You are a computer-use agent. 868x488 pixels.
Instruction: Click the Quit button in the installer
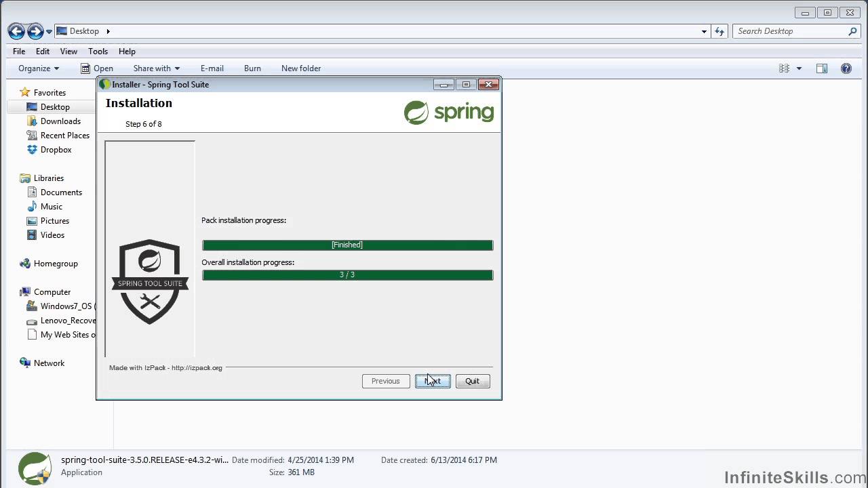click(x=473, y=381)
